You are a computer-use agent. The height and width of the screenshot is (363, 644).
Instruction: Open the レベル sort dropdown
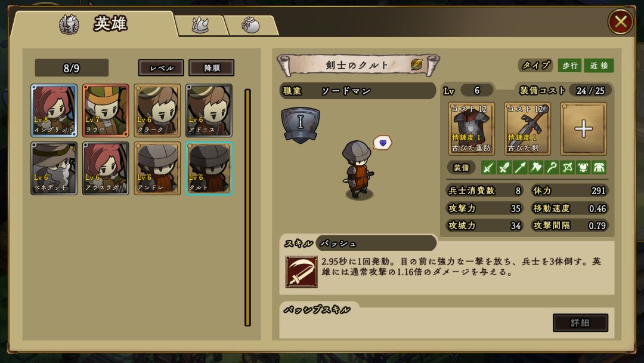tap(161, 68)
